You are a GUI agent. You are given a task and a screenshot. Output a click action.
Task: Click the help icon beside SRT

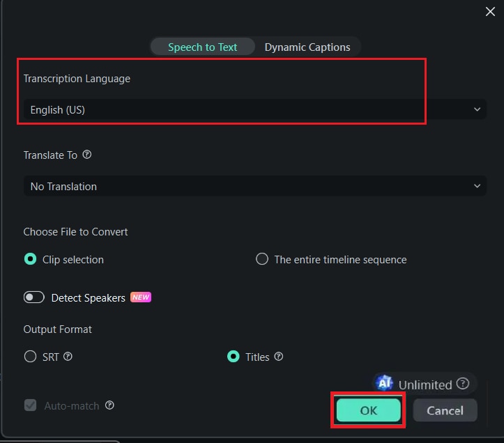[68, 357]
